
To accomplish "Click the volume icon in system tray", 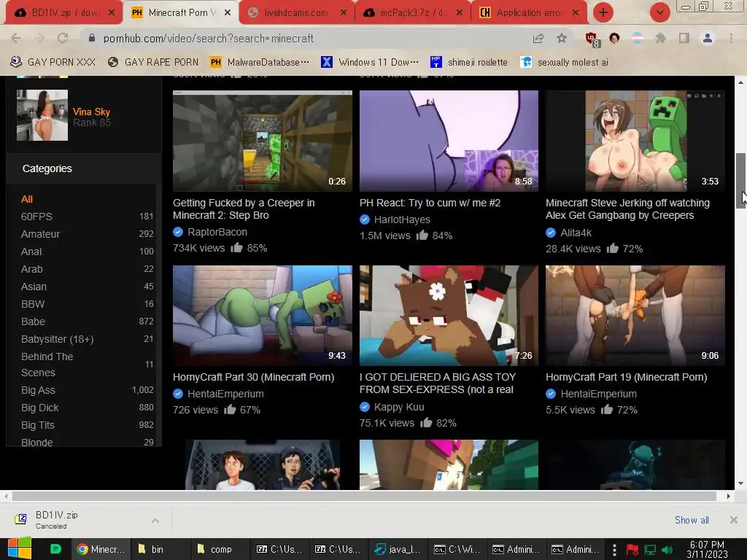I will (667, 550).
